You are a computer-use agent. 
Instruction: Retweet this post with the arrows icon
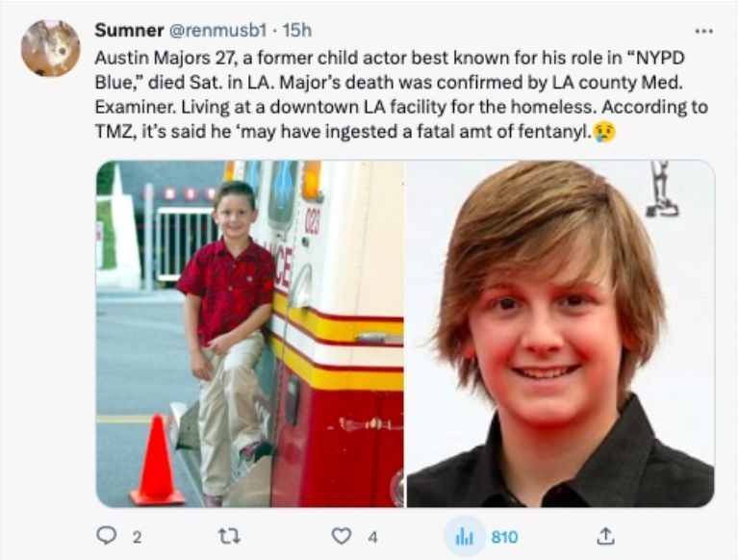coord(229,537)
